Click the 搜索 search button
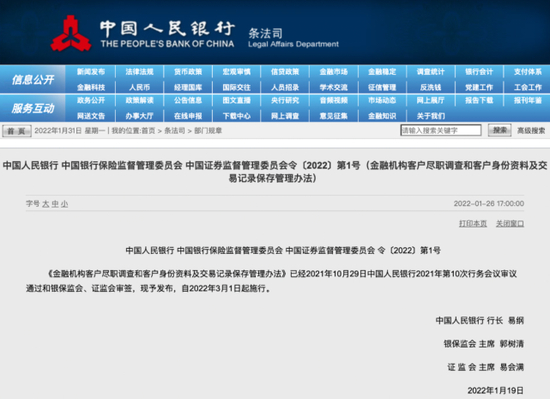 click(x=499, y=130)
